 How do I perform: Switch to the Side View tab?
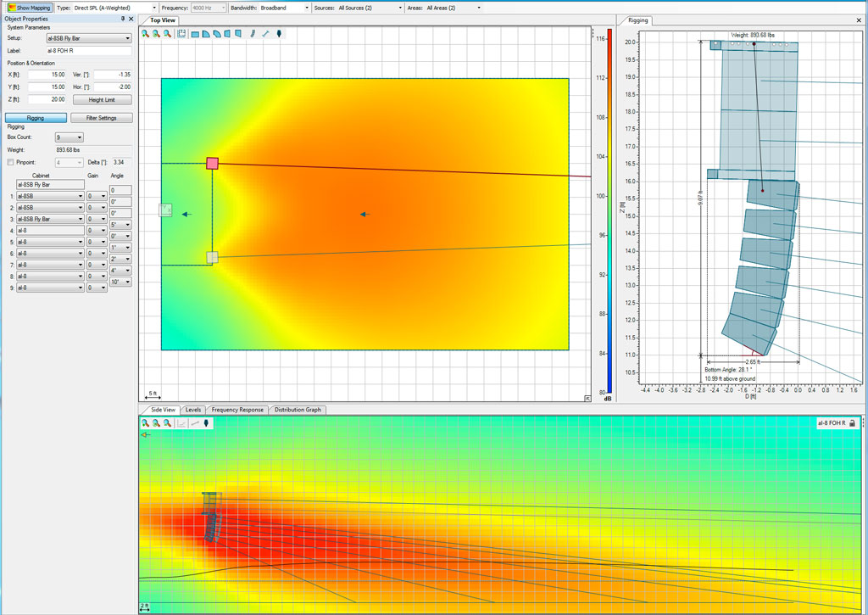click(163, 410)
